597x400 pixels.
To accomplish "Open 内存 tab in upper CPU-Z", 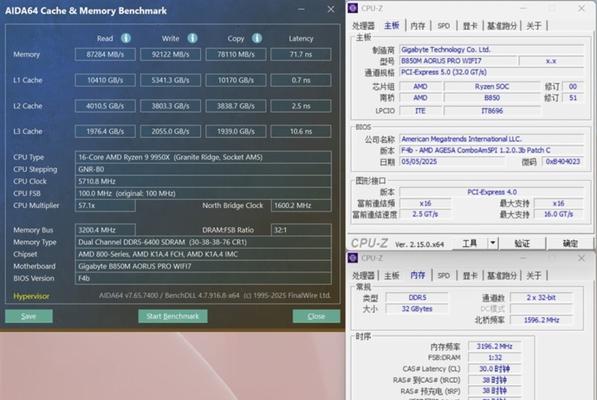I will tap(418, 26).
